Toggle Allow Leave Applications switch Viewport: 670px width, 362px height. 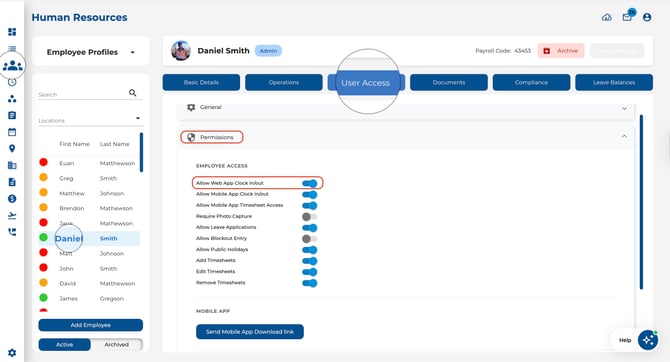coord(310,228)
